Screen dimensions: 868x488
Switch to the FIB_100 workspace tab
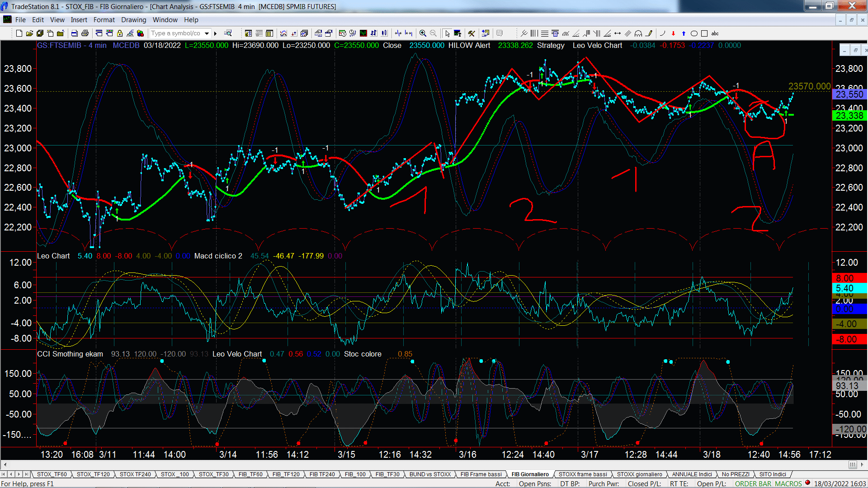click(355, 474)
